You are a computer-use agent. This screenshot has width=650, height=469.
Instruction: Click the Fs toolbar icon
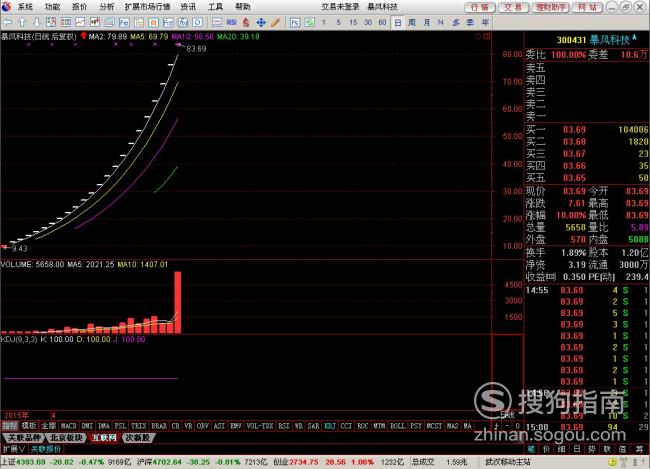(x=295, y=22)
